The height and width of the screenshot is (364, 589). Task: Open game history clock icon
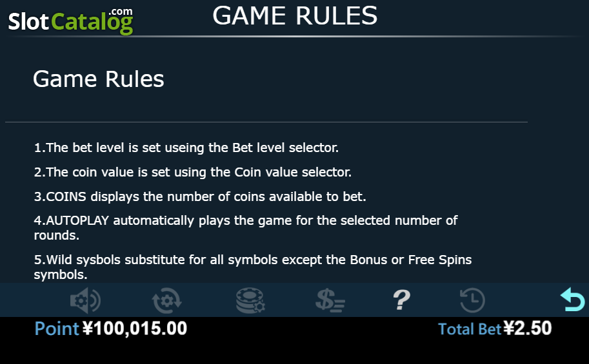(x=472, y=300)
